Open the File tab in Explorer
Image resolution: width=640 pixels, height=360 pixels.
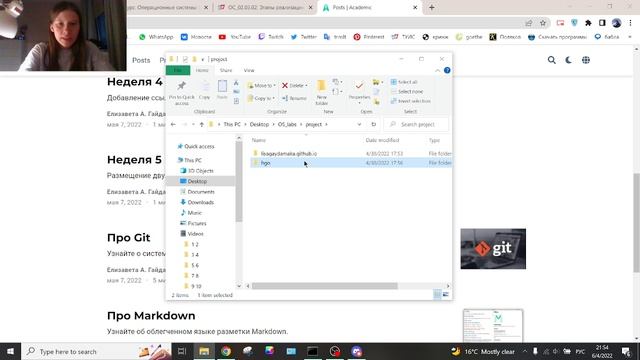click(178, 70)
